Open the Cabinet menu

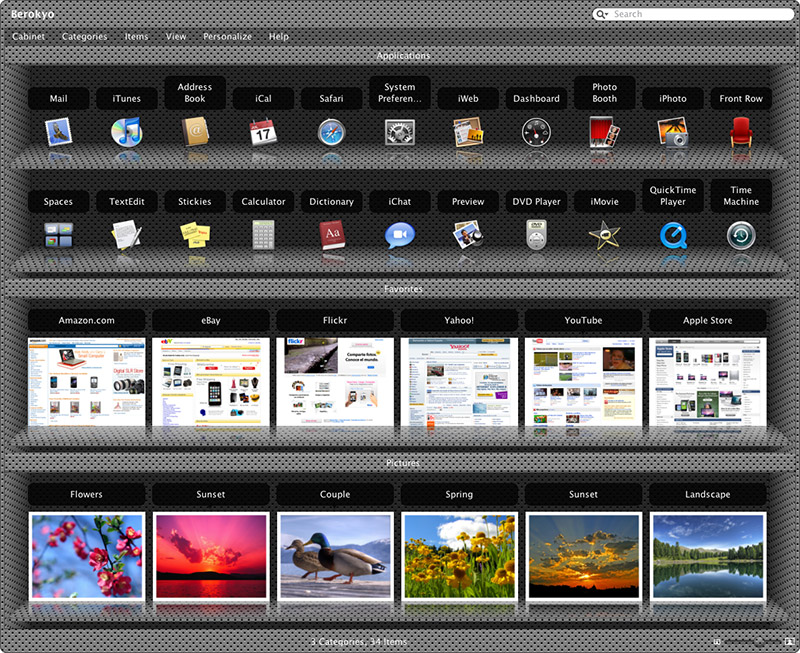(x=29, y=37)
